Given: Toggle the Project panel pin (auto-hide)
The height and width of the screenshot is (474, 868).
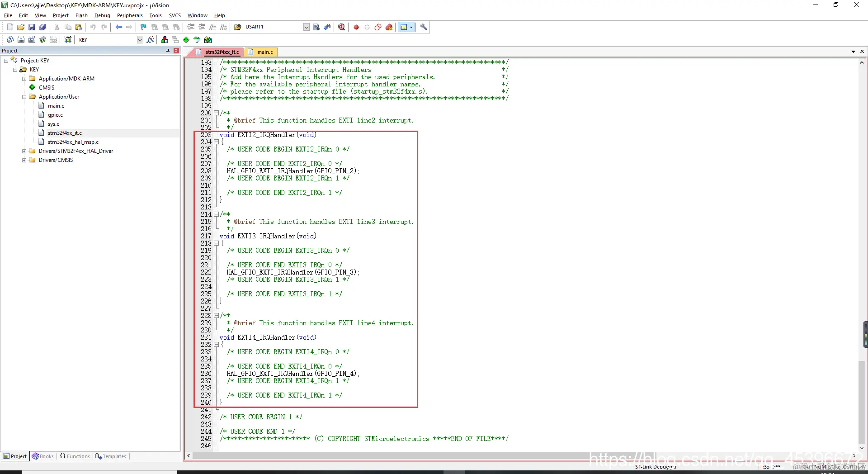Looking at the screenshot, I should click(168, 51).
